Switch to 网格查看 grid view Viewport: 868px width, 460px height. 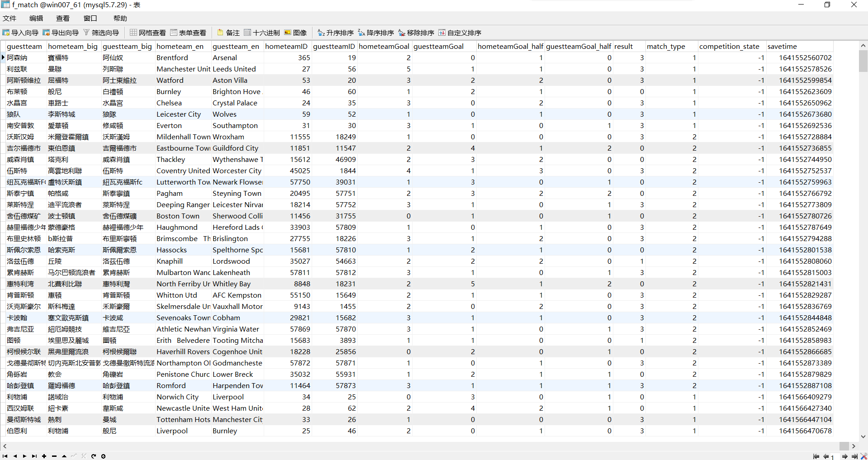[x=148, y=33]
